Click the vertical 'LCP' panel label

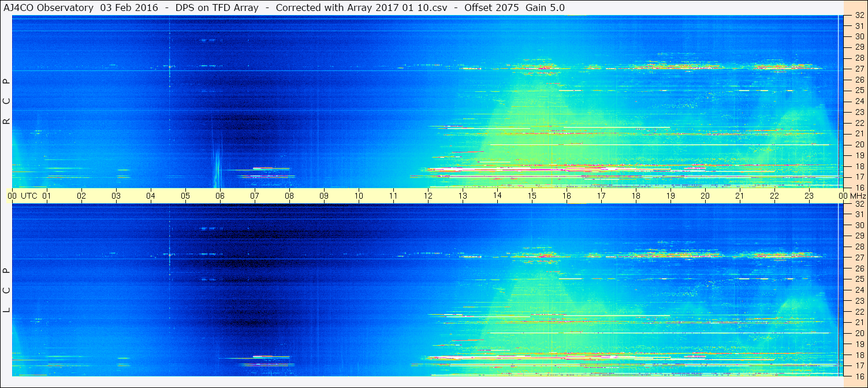[7, 290]
